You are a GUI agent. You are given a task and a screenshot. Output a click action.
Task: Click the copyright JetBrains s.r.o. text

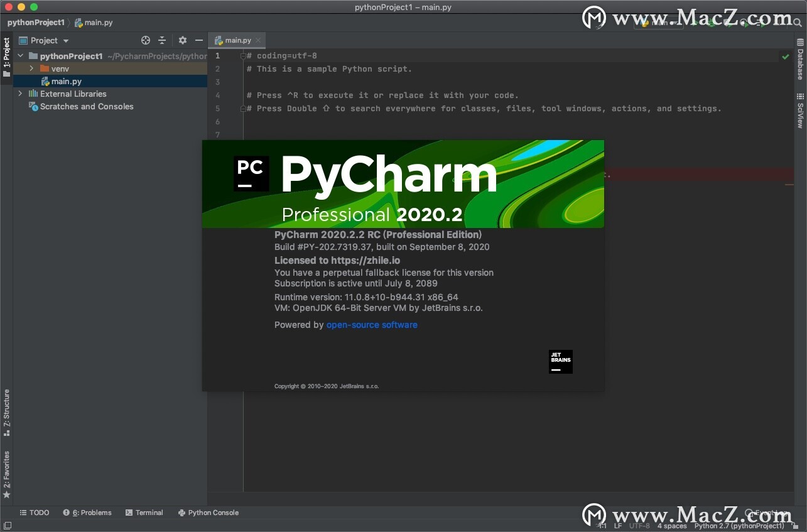click(x=327, y=386)
